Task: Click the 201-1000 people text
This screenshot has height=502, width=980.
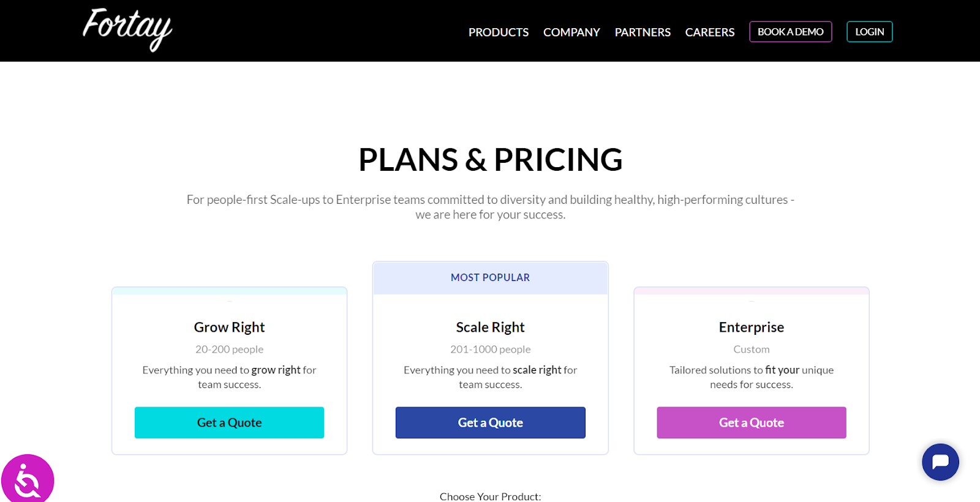Action: [490, 350]
